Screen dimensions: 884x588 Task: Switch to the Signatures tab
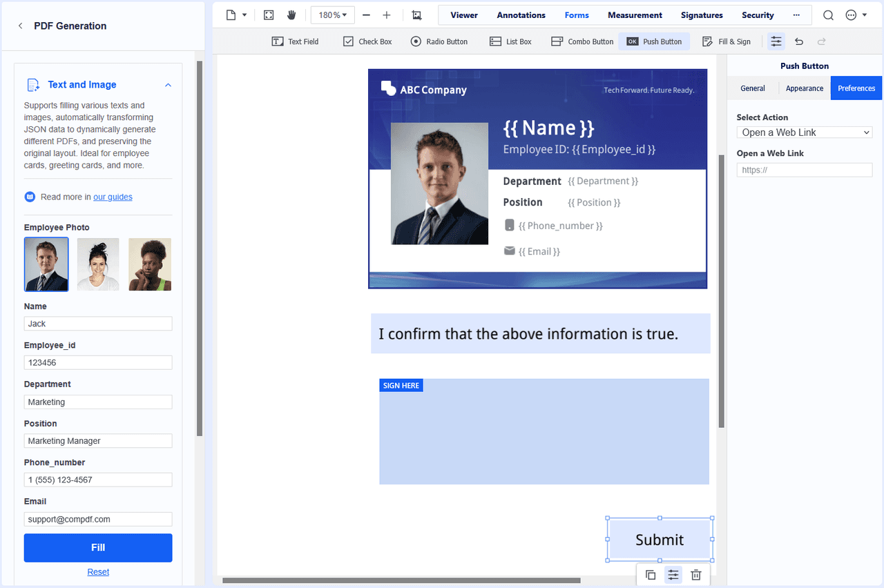(702, 15)
